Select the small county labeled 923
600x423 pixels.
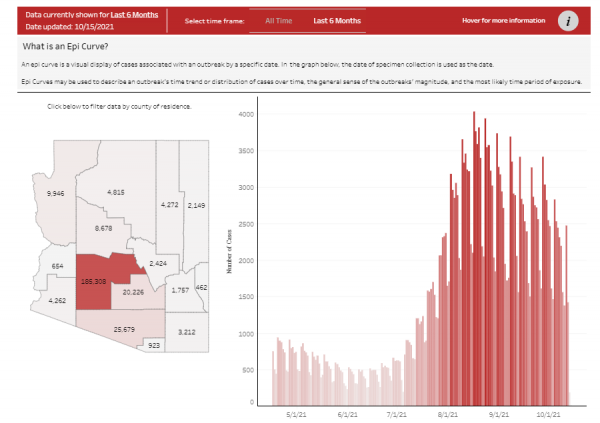[x=153, y=345]
